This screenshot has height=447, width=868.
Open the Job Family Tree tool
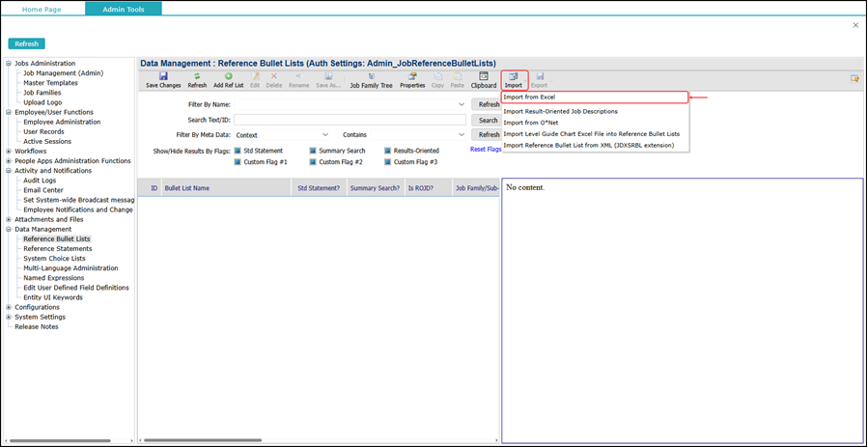coord(371,80)
